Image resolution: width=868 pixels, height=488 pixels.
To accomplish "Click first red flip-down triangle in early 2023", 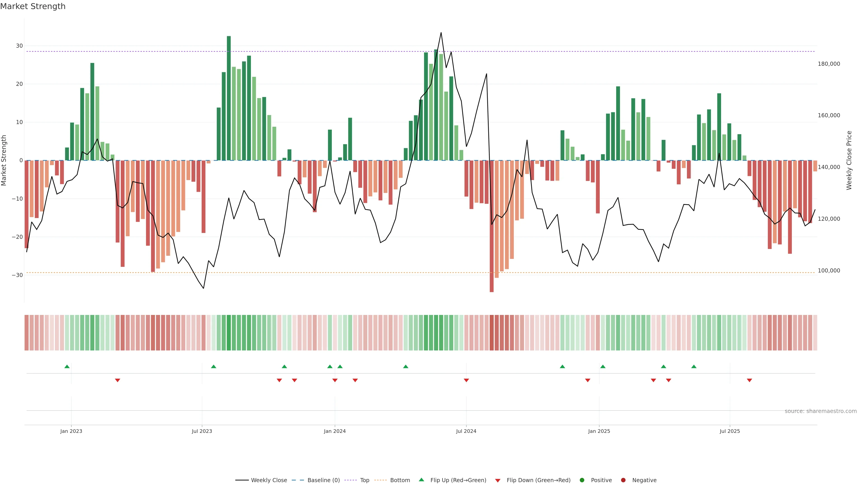I will tap(118, 380).
